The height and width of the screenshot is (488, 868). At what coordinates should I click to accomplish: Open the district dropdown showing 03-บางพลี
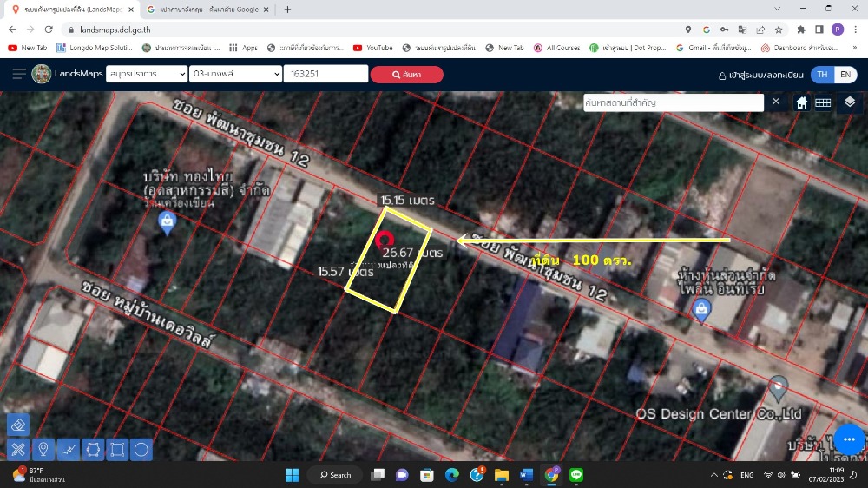(236, 74)
